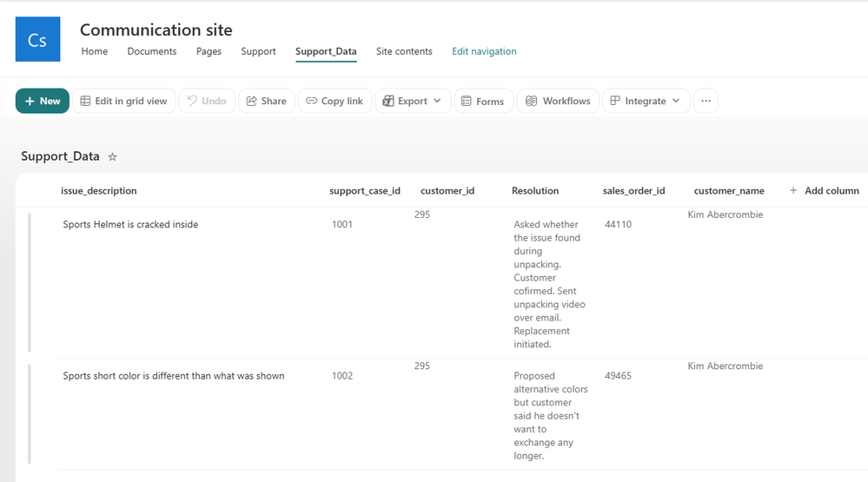Click the Cs site logo tile
The height and width of the screenshot is (482, 868).
[x=37, y=39]
